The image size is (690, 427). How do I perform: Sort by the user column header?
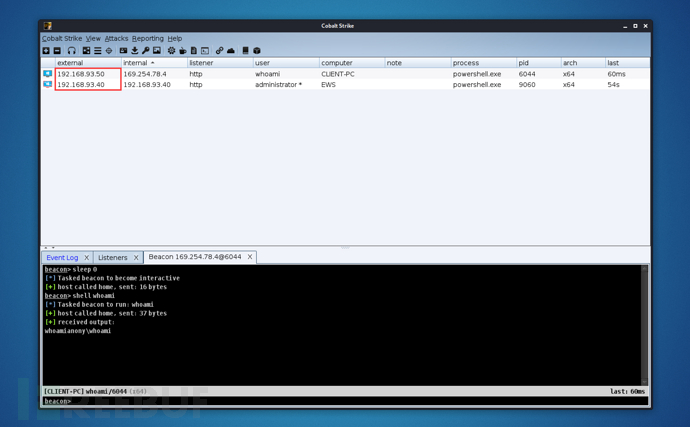click(x=286, y=63)
